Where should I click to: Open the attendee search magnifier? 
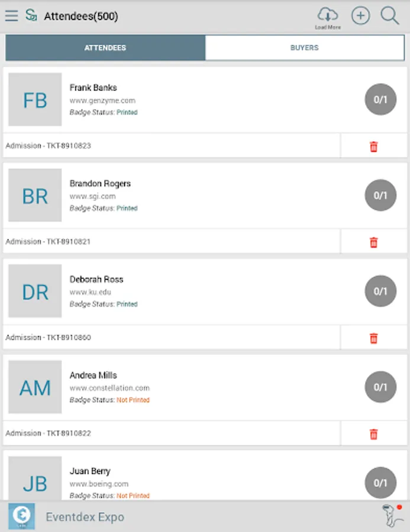point(390,16)
